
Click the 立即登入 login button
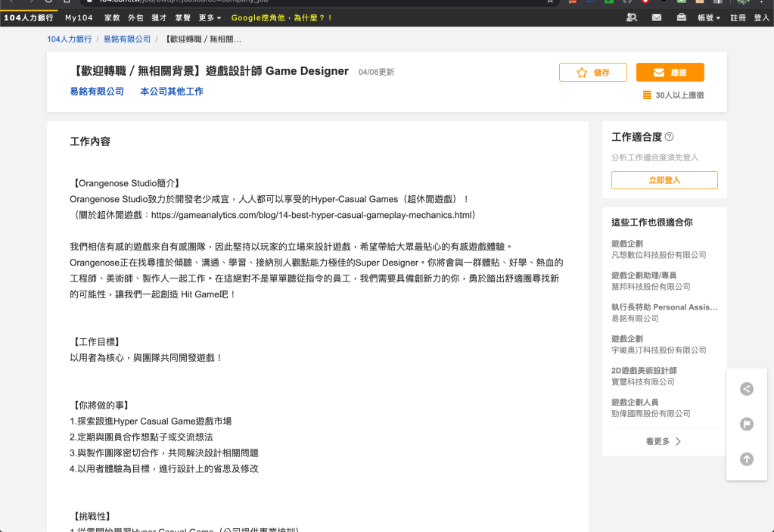[x=664, y=180]
